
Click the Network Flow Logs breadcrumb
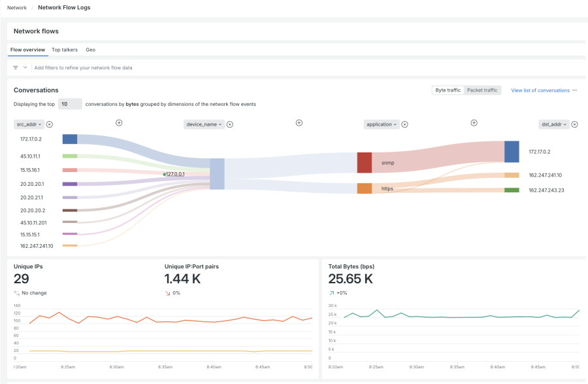pyautogui.click(x=64, y=7)
